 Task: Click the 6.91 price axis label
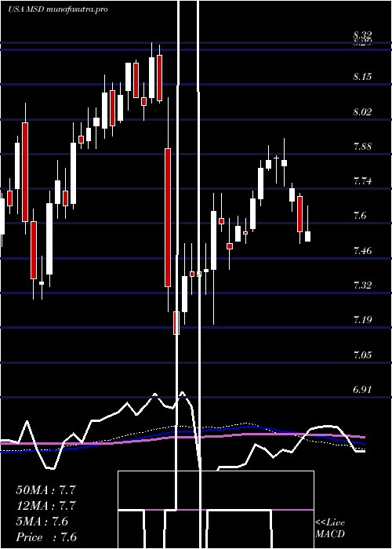click(x=362, y=389)
